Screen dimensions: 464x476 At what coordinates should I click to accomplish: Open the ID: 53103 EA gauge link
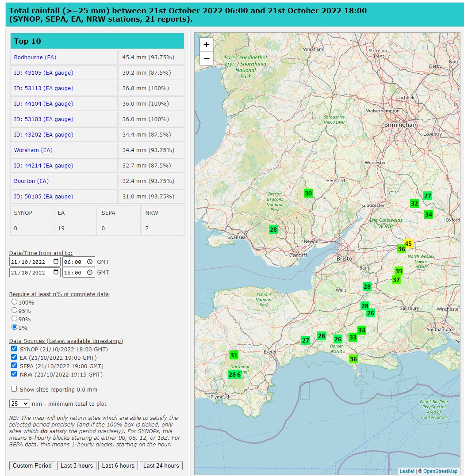43,119
